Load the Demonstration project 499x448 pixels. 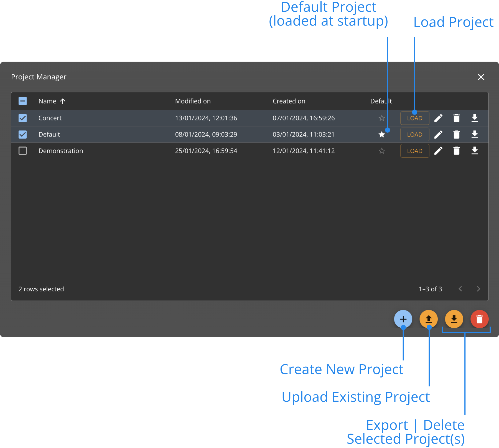coord(414,151)
